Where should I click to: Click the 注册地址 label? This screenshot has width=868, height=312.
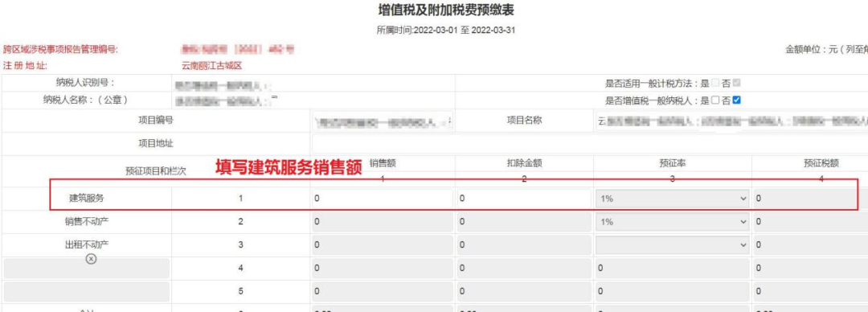26,66
